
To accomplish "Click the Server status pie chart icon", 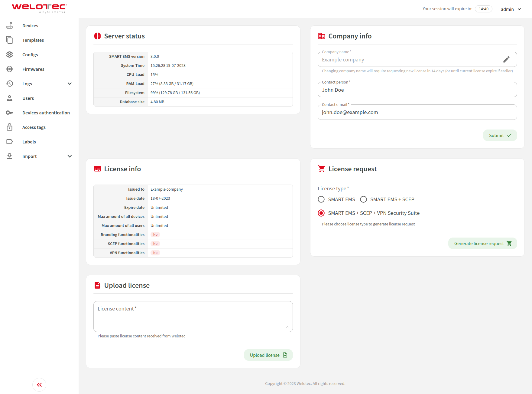I will click(97, 36).
